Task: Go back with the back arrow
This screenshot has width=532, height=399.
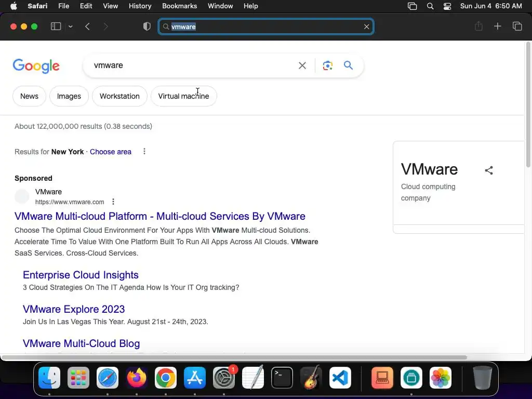Action: point(87,26)
